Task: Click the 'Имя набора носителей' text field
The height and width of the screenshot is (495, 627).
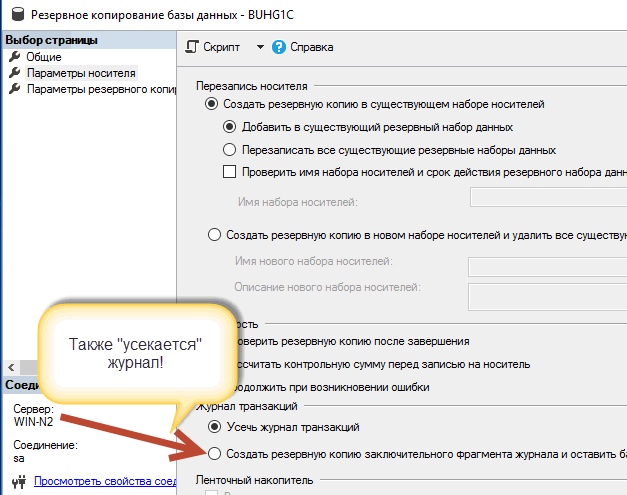Action: point(548,197)
